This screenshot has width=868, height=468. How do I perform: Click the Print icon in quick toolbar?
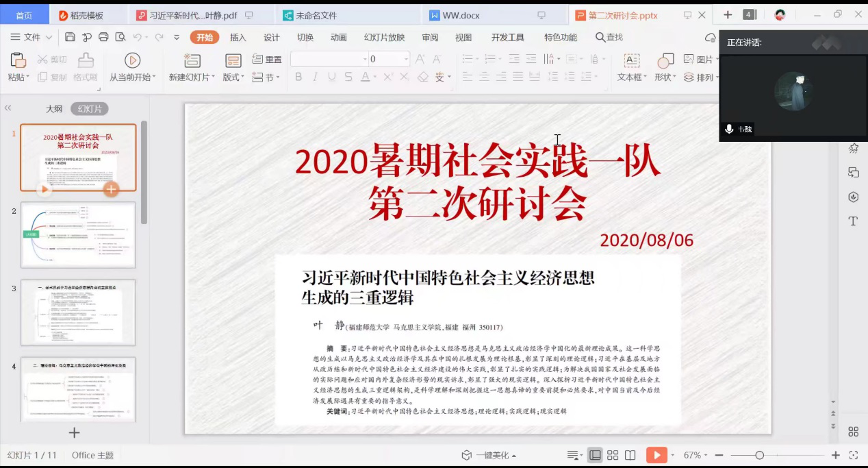103,37
